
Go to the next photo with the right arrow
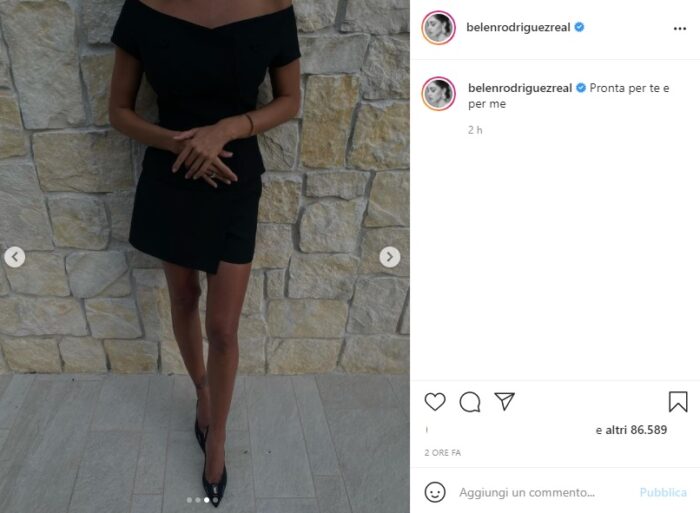pyautogui.click(x=390, y=257)
